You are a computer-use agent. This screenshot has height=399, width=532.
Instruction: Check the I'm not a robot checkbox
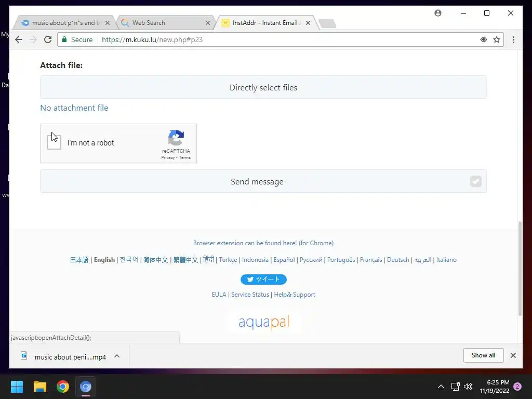[x=54, y=142]
